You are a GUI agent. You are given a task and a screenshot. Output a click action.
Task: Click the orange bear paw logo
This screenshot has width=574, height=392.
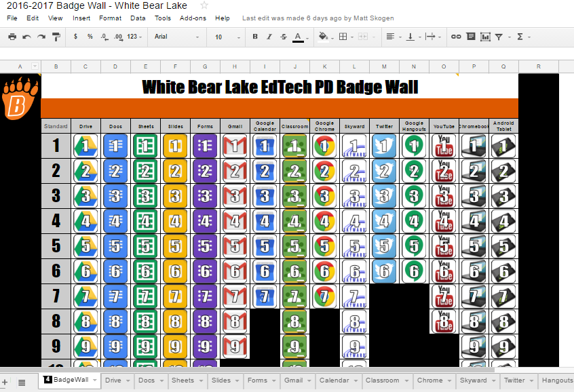click(20, 98)
